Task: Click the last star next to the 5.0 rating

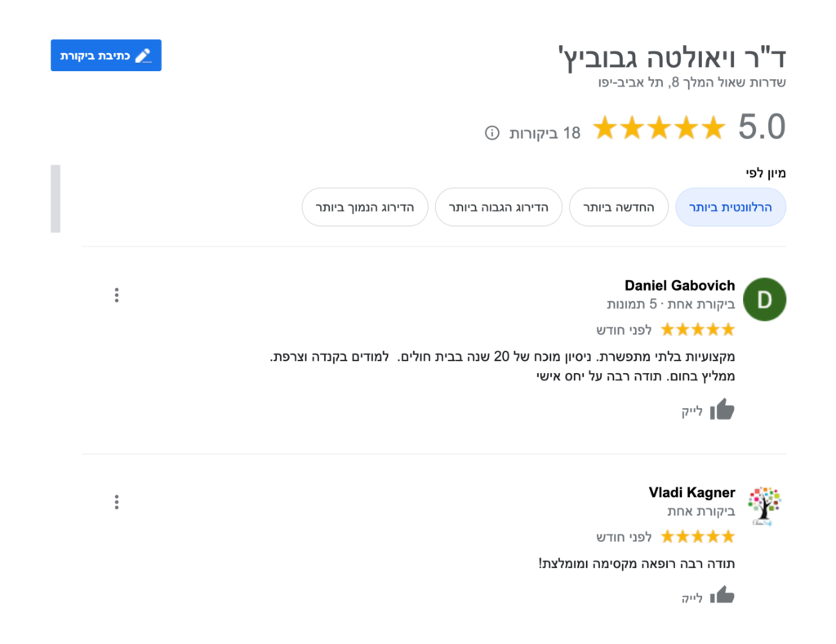Action: tap(715, 127)
